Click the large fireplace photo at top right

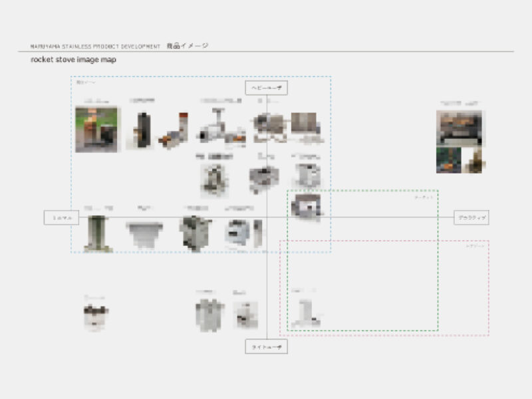(460, 128)
